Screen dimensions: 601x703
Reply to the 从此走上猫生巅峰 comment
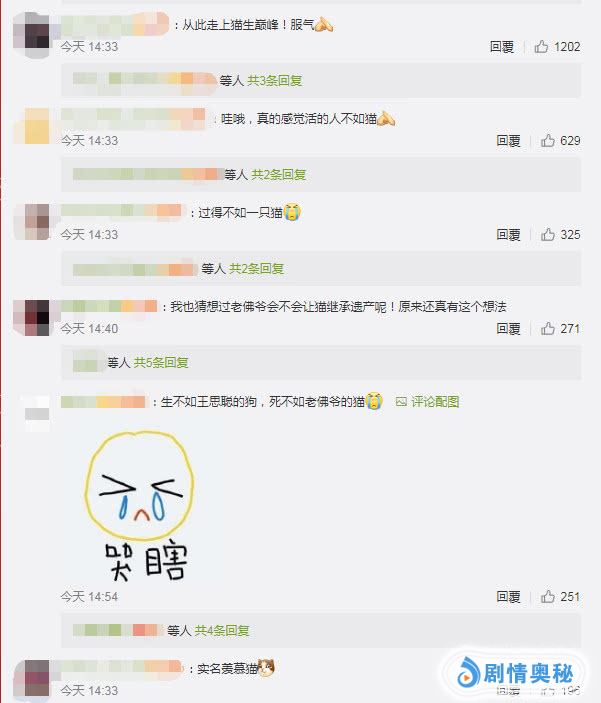[502, 47]
